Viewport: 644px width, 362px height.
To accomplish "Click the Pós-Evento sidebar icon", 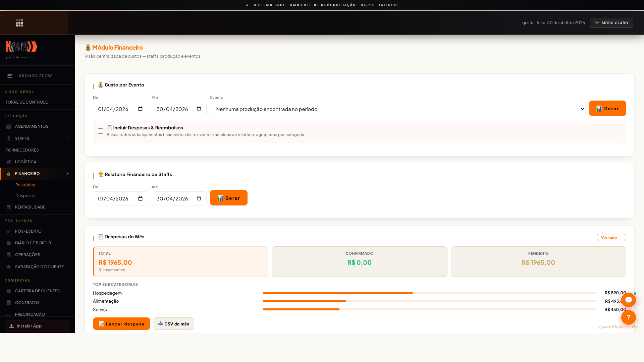I will click(x=9, y=231).
